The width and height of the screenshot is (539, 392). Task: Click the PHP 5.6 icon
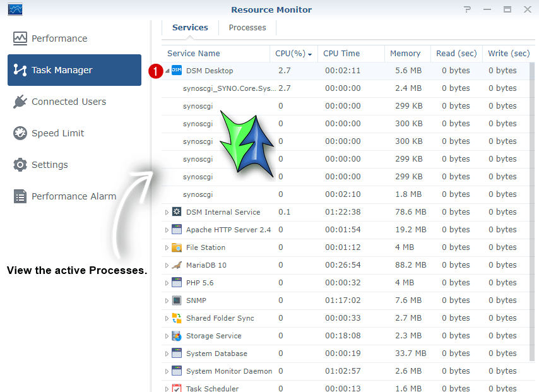pos(177,283)
